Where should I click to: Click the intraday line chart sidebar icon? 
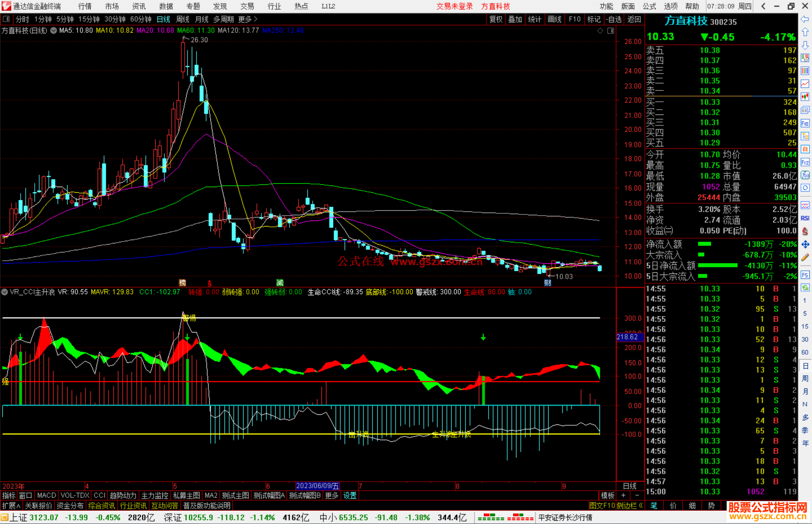pos(805,84)
